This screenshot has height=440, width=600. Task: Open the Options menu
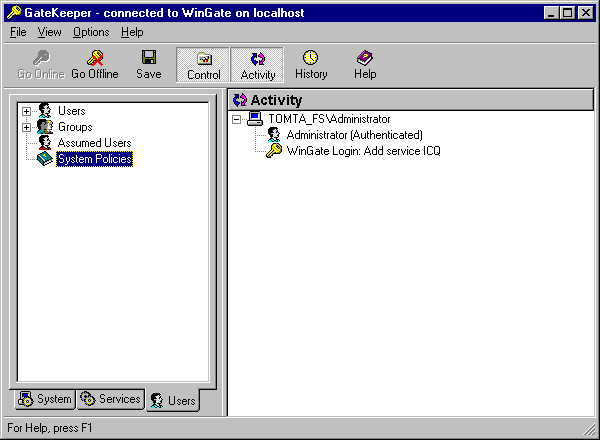tap(91, 32)
